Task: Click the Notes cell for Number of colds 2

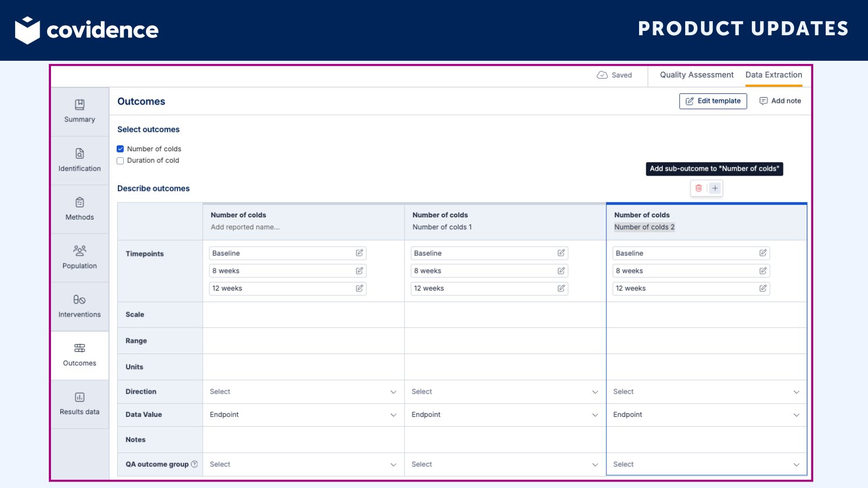Action: pyautogui.click(x=706, y=440)
